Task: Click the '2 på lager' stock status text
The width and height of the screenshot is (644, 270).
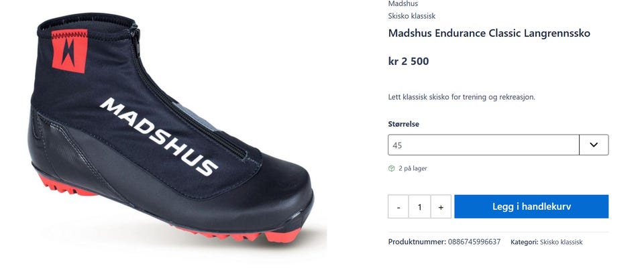Action: 413,168
